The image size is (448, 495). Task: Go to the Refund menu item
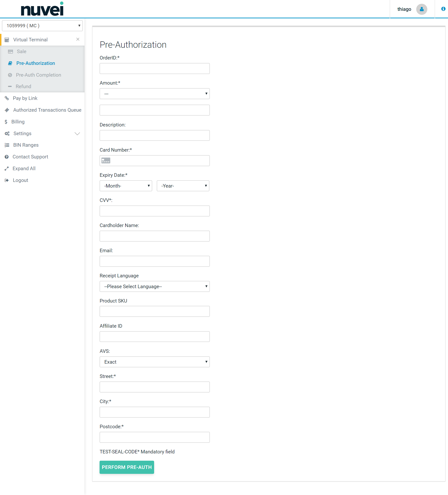click(x=23, y=86)
